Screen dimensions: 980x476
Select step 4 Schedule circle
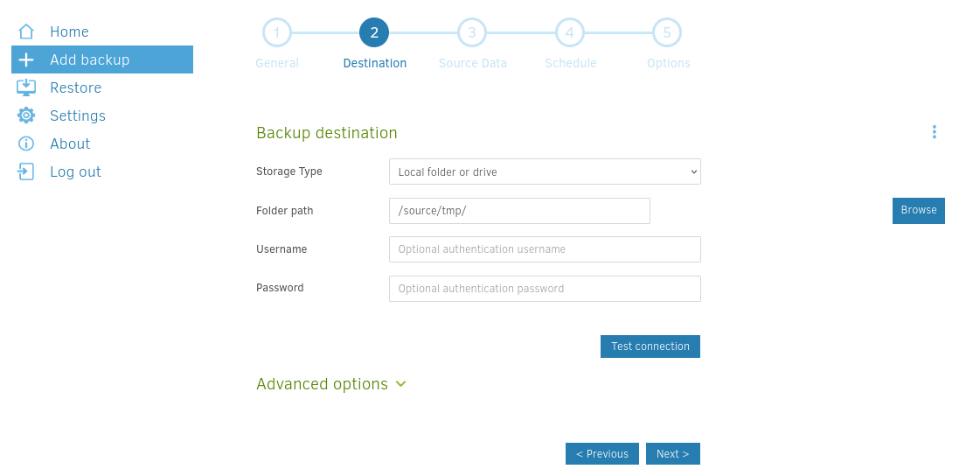click(x=569, y=33)
